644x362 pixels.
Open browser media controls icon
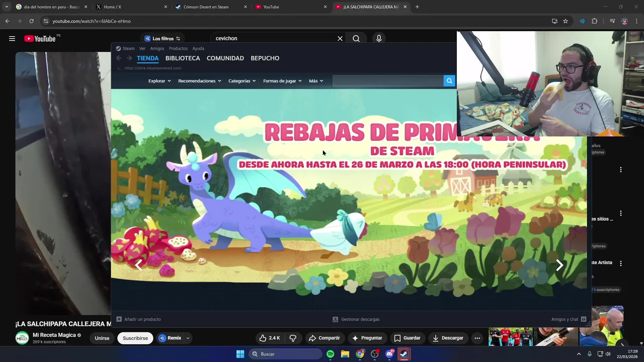pos(612,21)
